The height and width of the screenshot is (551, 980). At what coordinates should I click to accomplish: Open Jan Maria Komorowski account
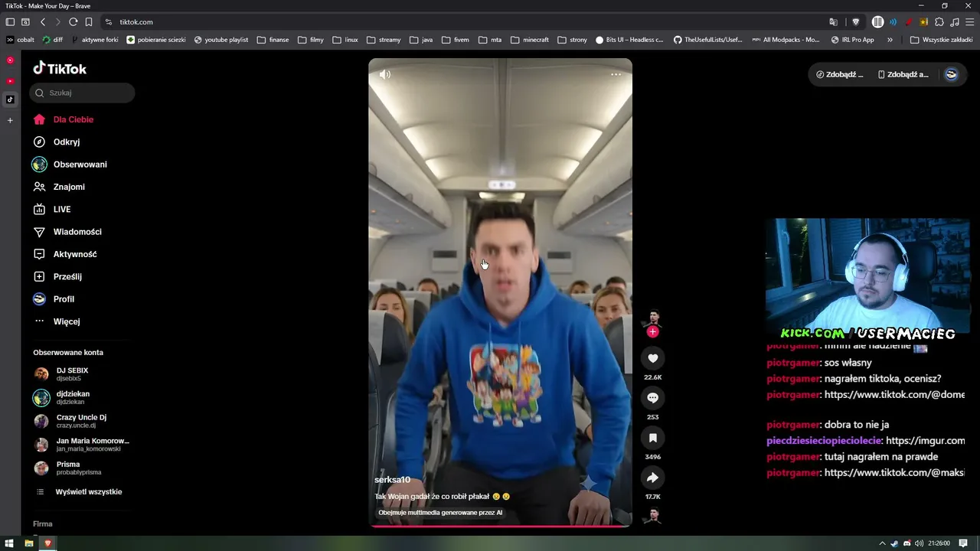coord(82,445)
